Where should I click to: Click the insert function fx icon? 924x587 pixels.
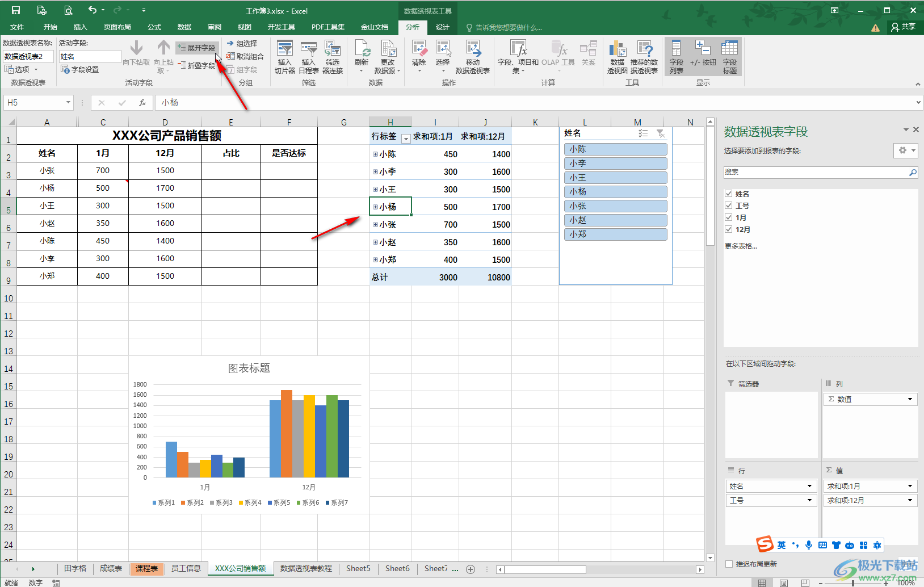click(x=142, y=103)
